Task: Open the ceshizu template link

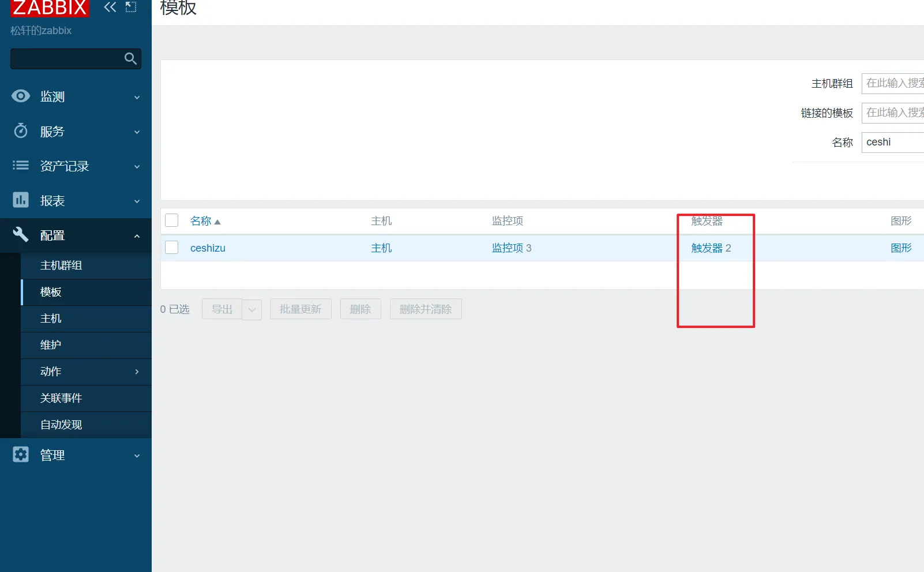Action: [x=208, y=248]
